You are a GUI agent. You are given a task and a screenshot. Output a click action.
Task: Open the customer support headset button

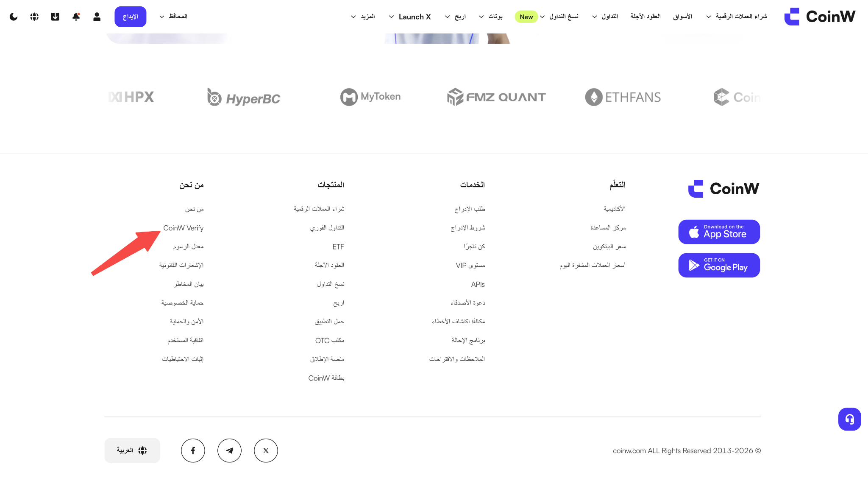(x=849, y=419)
